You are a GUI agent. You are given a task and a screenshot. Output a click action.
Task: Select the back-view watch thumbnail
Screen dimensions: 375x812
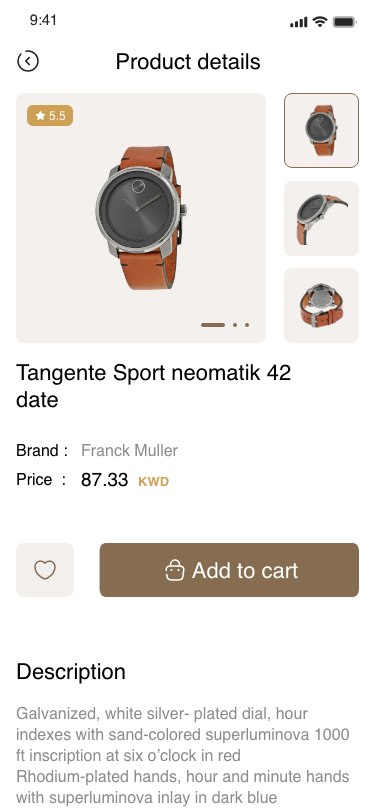tap(321, 305)
